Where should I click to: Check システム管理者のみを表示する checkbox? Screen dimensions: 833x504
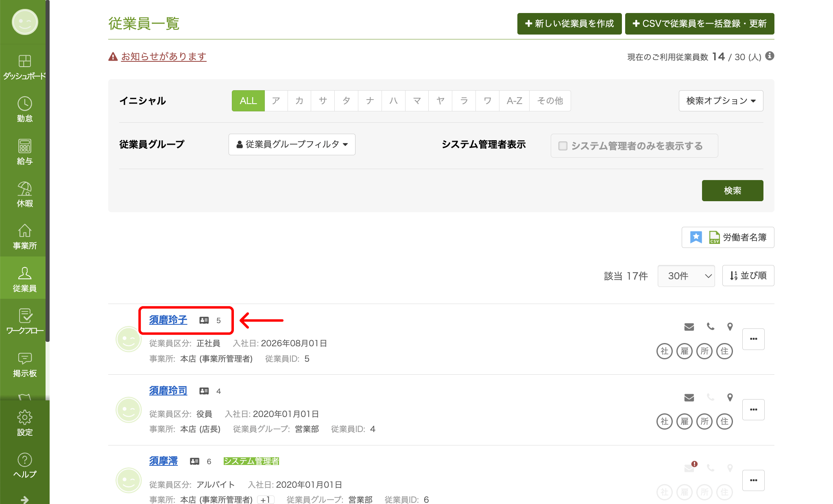point(563,146)
